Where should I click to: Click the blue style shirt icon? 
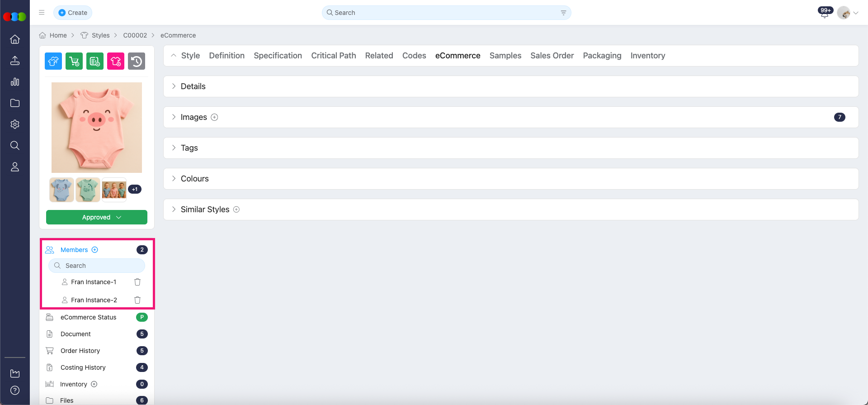click(x=53, y=61)
